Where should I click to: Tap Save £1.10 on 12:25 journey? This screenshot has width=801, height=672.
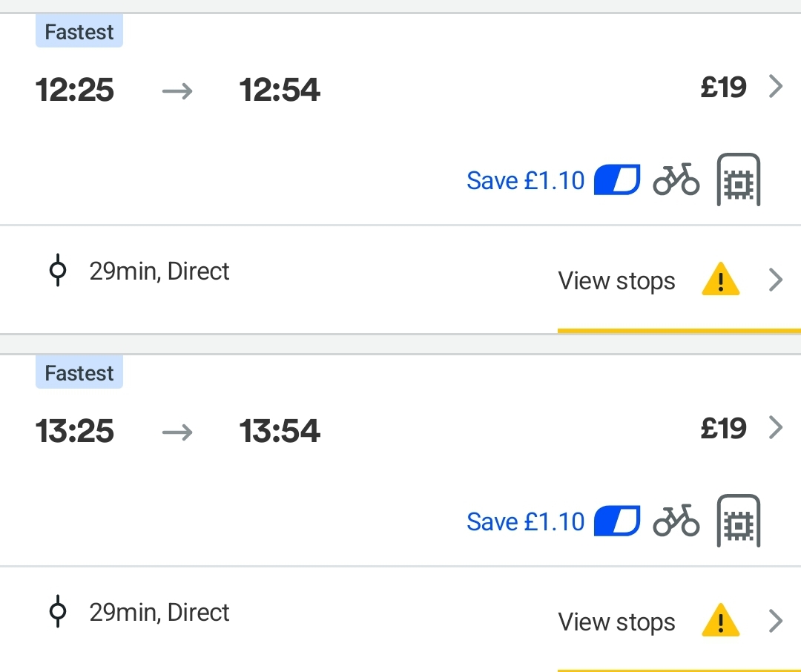(x=525, y=180)
